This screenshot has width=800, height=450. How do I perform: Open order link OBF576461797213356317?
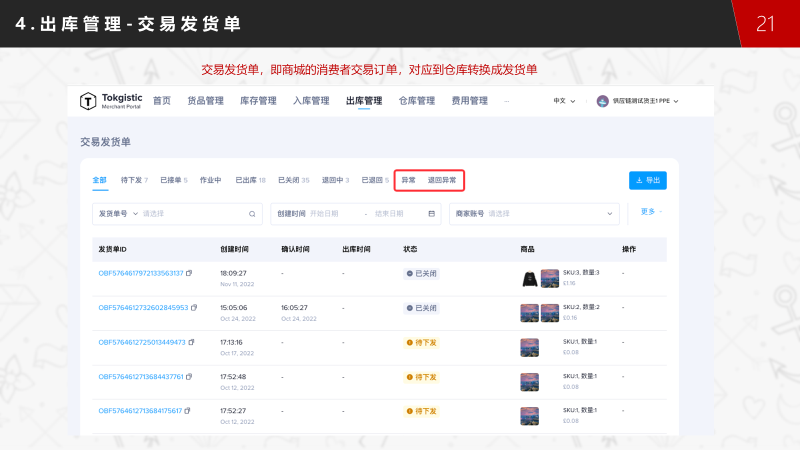pos(141,273)
